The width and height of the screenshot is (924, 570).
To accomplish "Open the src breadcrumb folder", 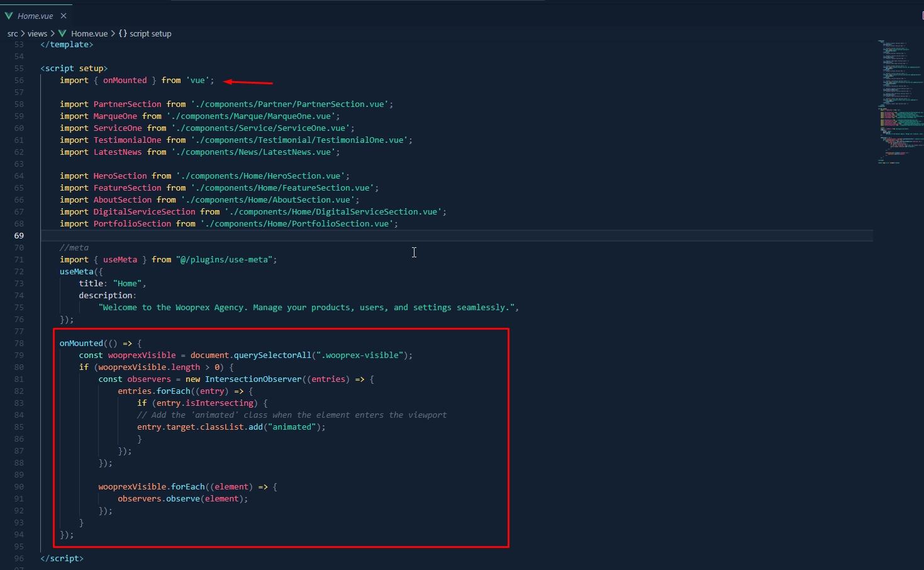I will tap(13, 33).
